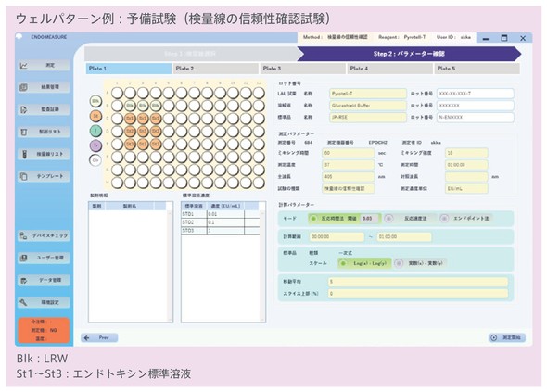Select the white Clr clear palette circle
Image resolution: width=547 pixels, height=392 pixels.
(x=95, y=160)
